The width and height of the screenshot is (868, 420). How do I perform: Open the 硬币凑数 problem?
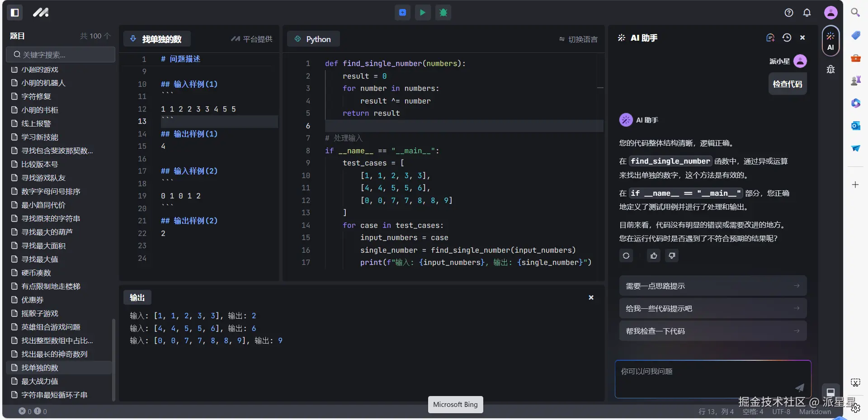(x=59, y=273)
